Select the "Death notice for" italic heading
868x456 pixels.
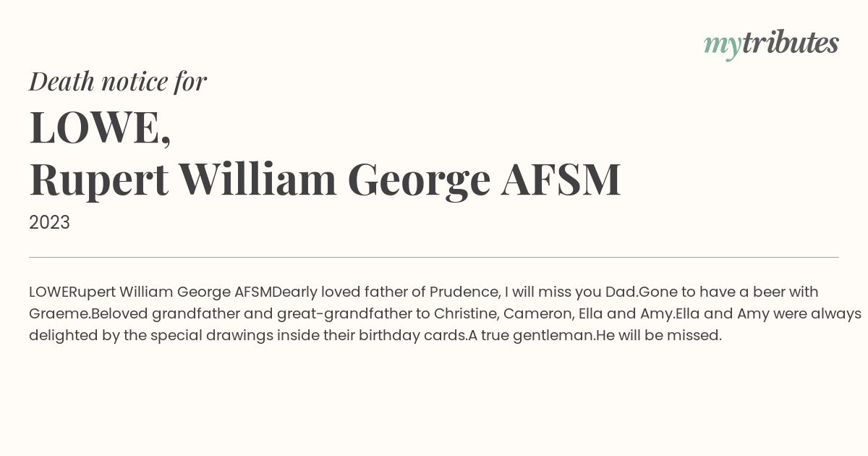(118, 81)
